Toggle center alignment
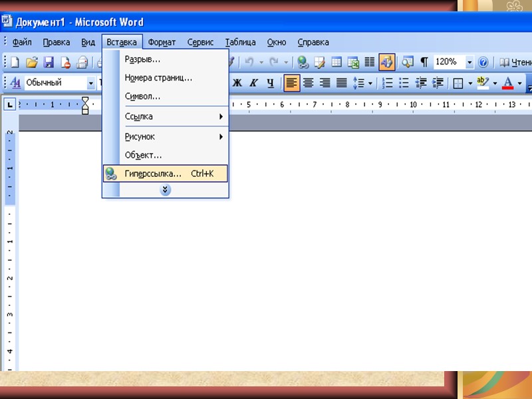Image resolution: width=532 pixels, height=399 pixels. click(x=308, y=82)
